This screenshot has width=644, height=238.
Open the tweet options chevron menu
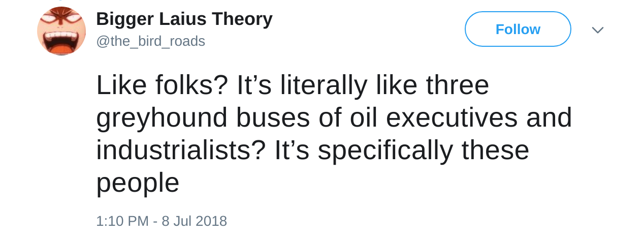coord(597,30)
